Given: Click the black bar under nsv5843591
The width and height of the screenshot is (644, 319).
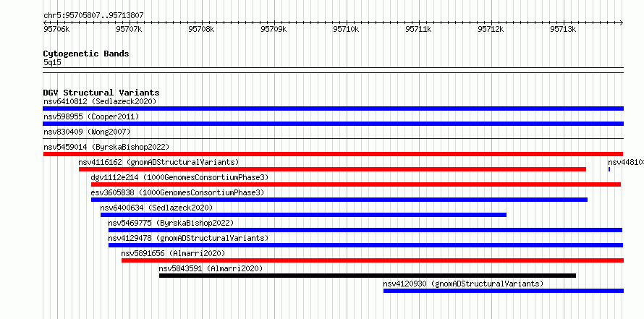Looking at the screenshot, I should [x=368, y=276].
